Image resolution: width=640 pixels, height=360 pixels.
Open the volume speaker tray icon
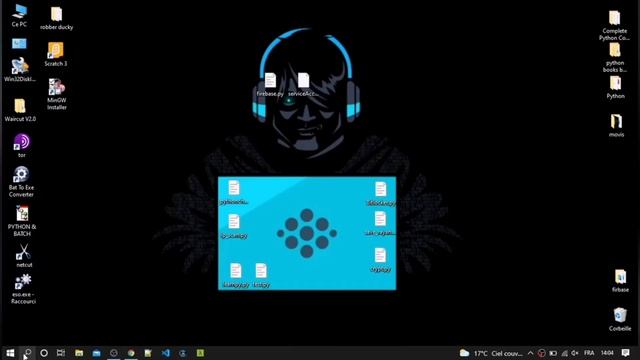pyautogui.click(x=575, y=353)
